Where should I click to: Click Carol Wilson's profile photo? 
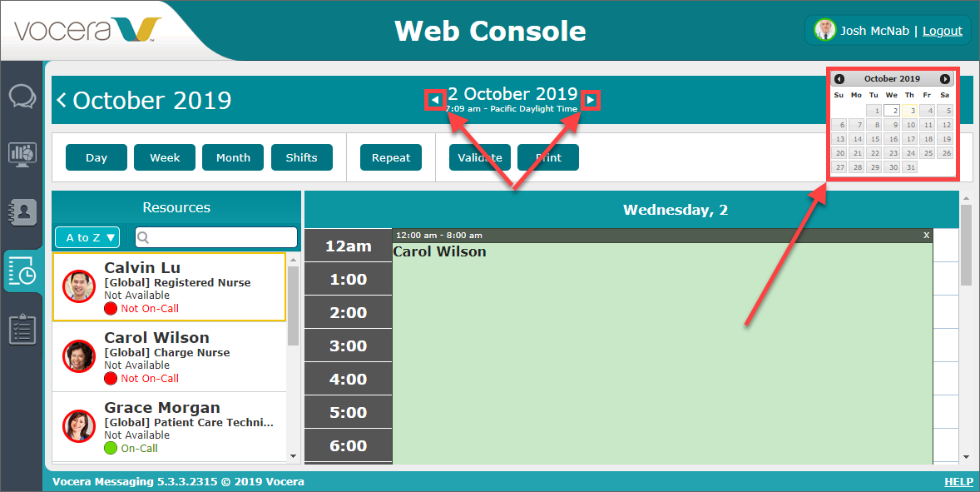79,356
